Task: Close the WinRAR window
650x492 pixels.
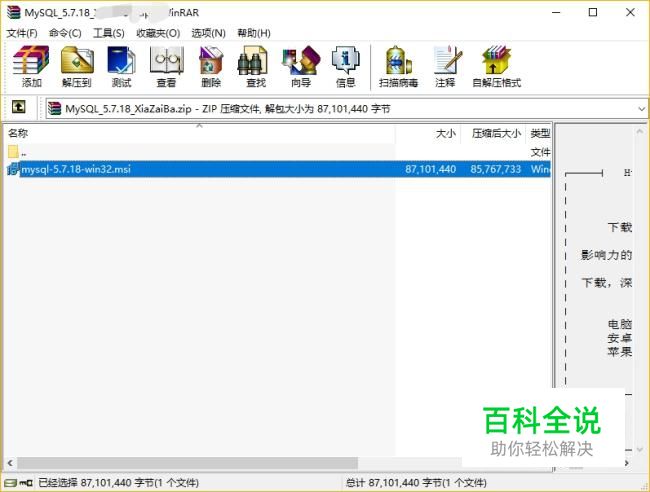Action: [630, 12]
